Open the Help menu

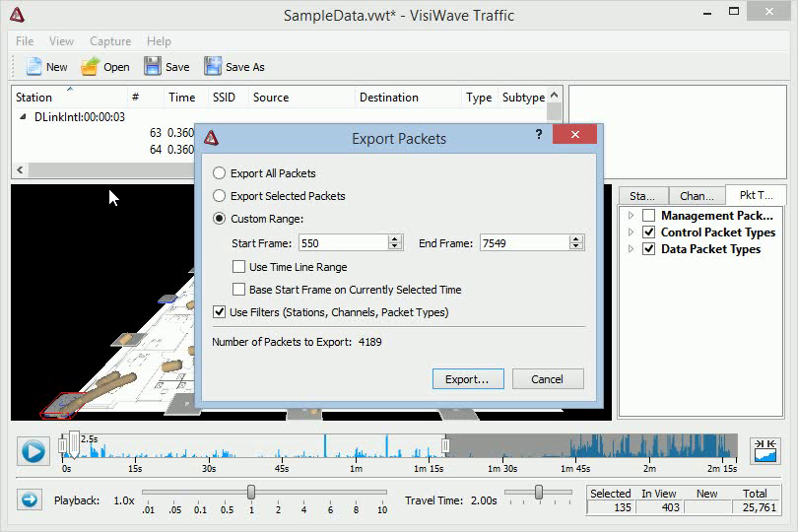[159, 41]
